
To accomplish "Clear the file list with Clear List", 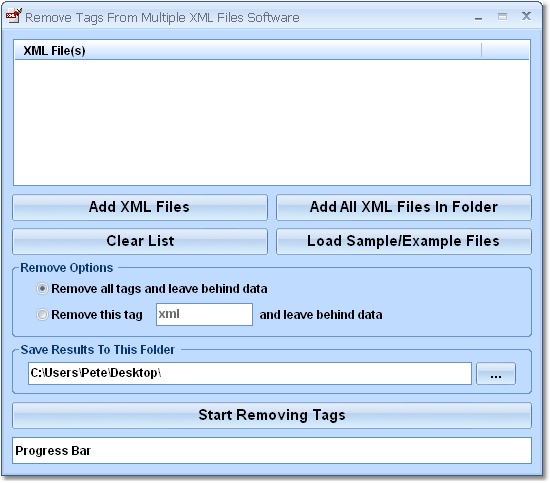I will [140, 241].
